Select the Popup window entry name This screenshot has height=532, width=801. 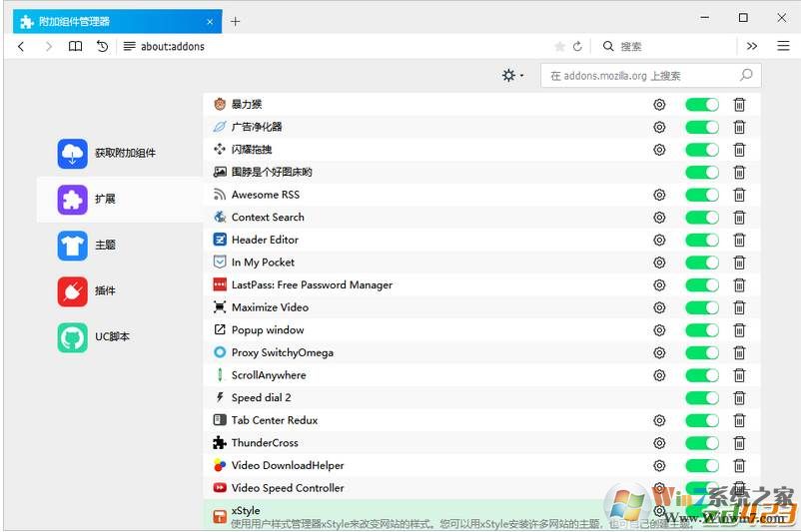[x=268, y=330]
